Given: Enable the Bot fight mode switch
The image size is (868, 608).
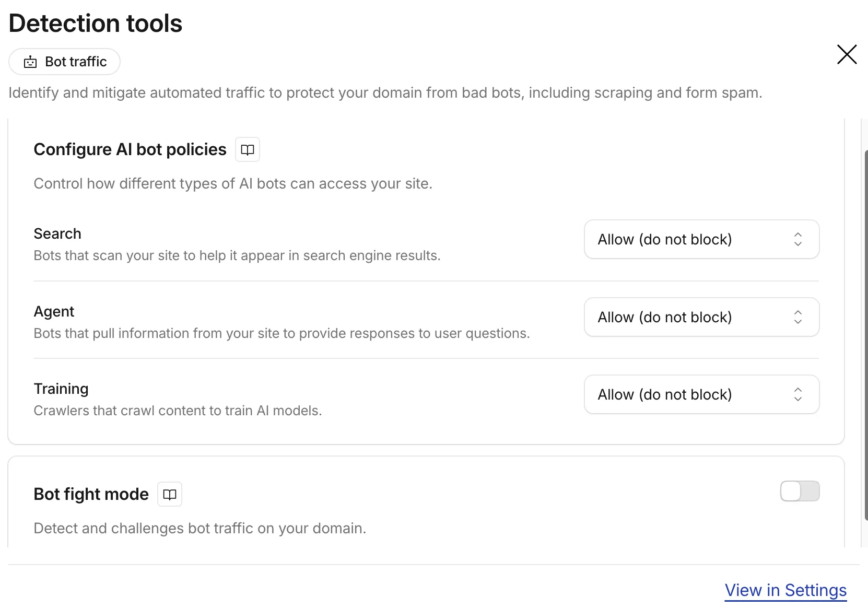Looking at the screenshot, I should coord(800,491).
